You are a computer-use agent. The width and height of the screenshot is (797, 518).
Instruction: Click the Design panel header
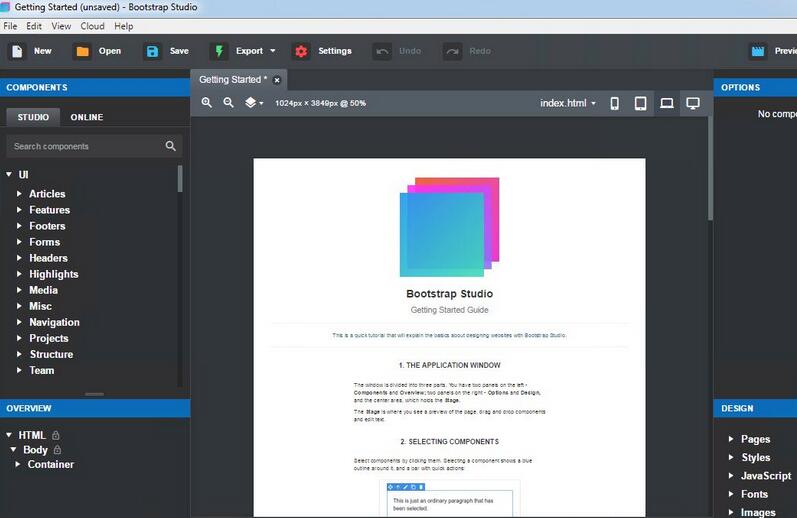coord(755,408)
